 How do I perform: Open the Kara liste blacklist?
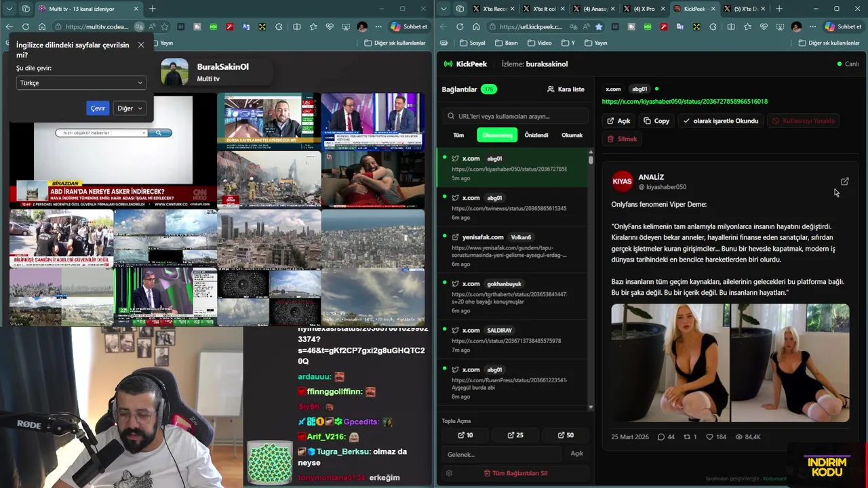coord(566,89)
